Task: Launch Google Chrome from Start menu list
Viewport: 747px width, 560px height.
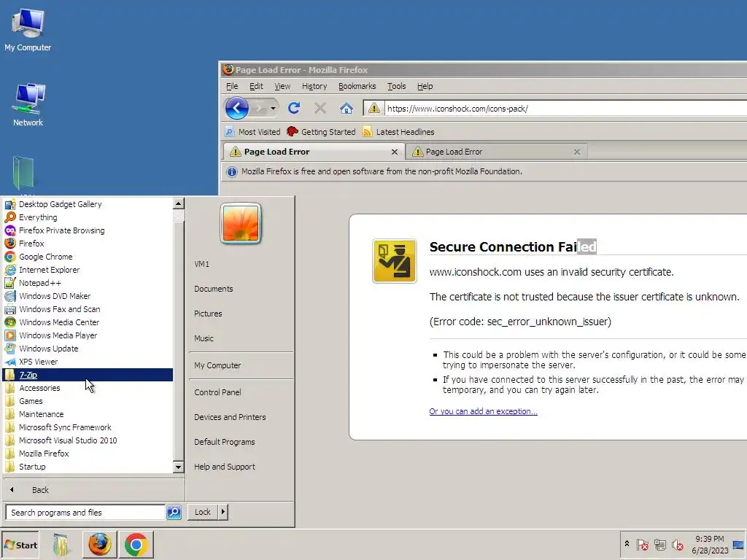Action: coord(88,257)
